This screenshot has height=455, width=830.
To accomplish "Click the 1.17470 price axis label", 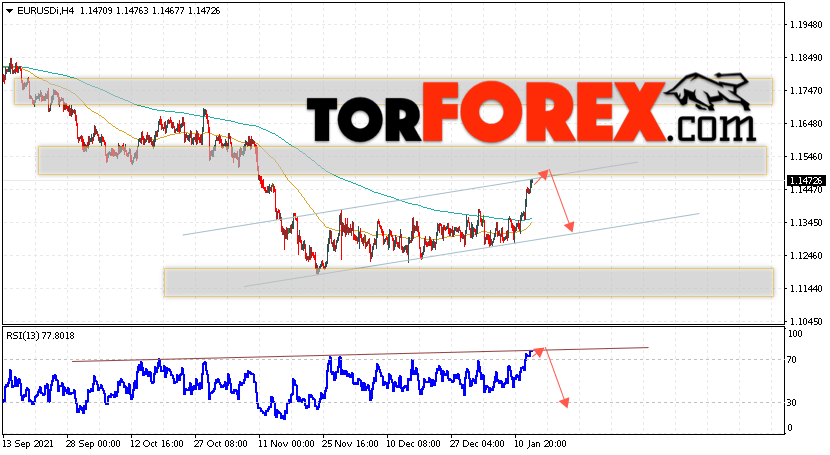I will pyautogui.click(x=806, y=90).
